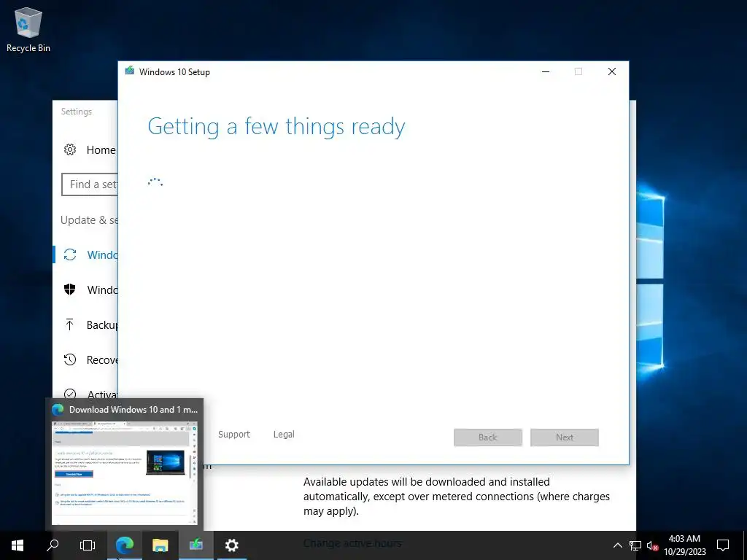Open the Windows Start menu
This screenshot has height=560, width=747.
pyautogui.click(x=18, y=545)
